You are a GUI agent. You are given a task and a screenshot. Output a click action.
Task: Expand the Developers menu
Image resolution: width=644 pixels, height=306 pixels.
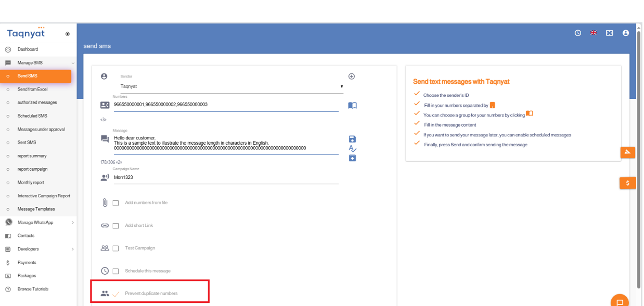tap(38, 249)
